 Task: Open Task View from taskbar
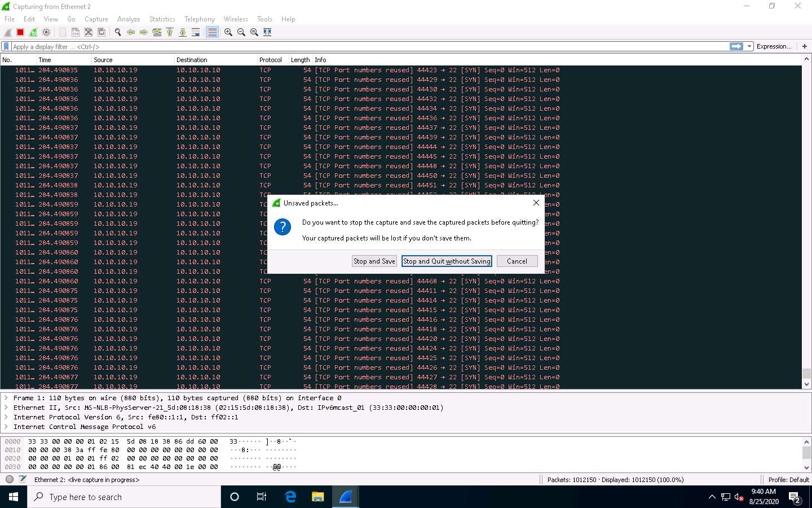[262, 497]
